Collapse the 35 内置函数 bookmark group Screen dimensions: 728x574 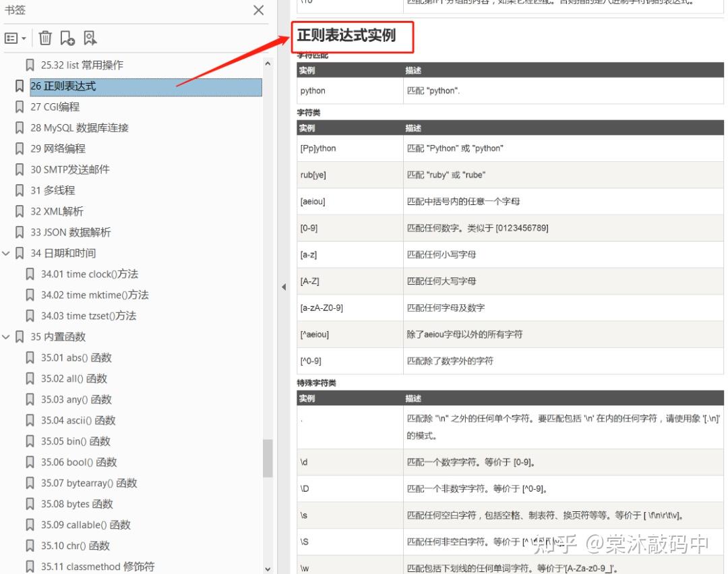(x=6, y=337)
